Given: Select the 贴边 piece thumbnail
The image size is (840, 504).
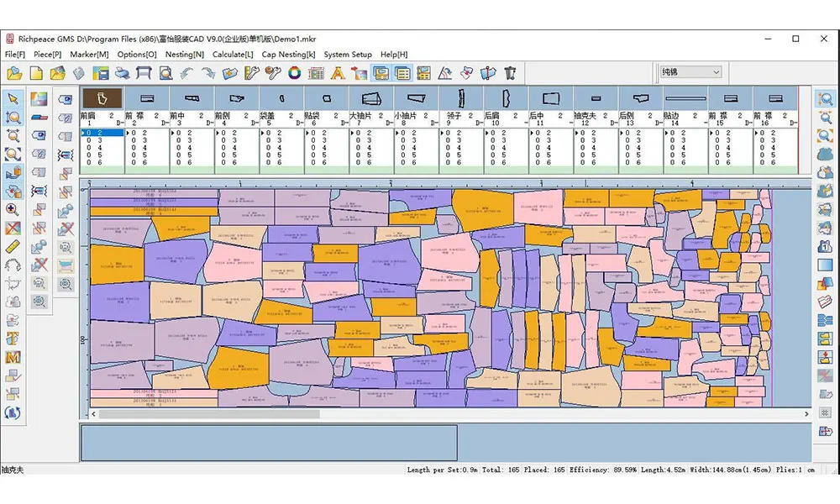Looking at the screenshot, I should (x=685, y=98).
